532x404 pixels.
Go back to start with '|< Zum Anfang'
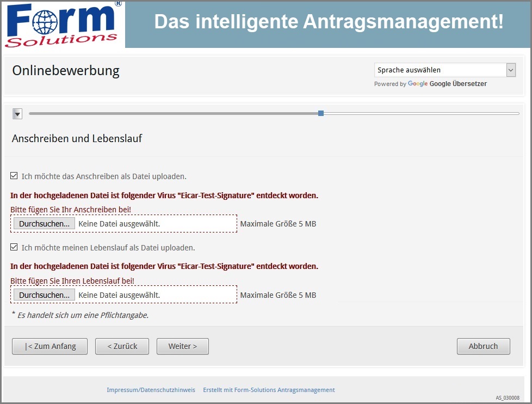(x=50, y=346)
